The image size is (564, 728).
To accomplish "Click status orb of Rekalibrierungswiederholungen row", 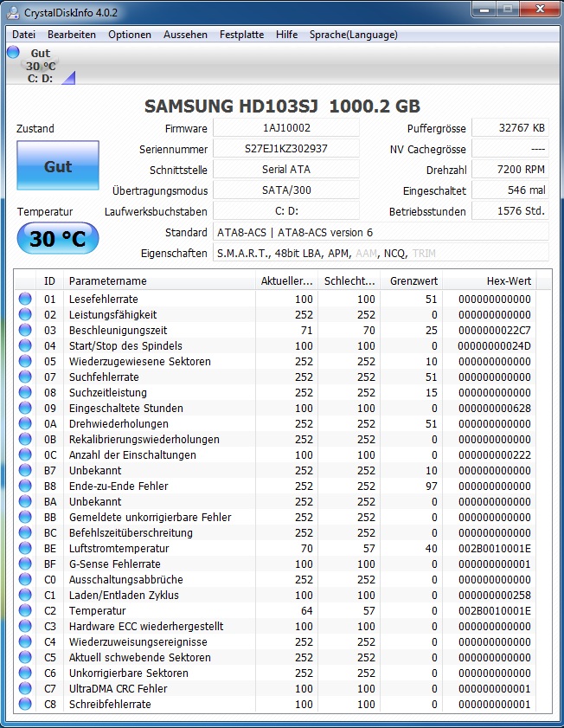I will [25, 439].
